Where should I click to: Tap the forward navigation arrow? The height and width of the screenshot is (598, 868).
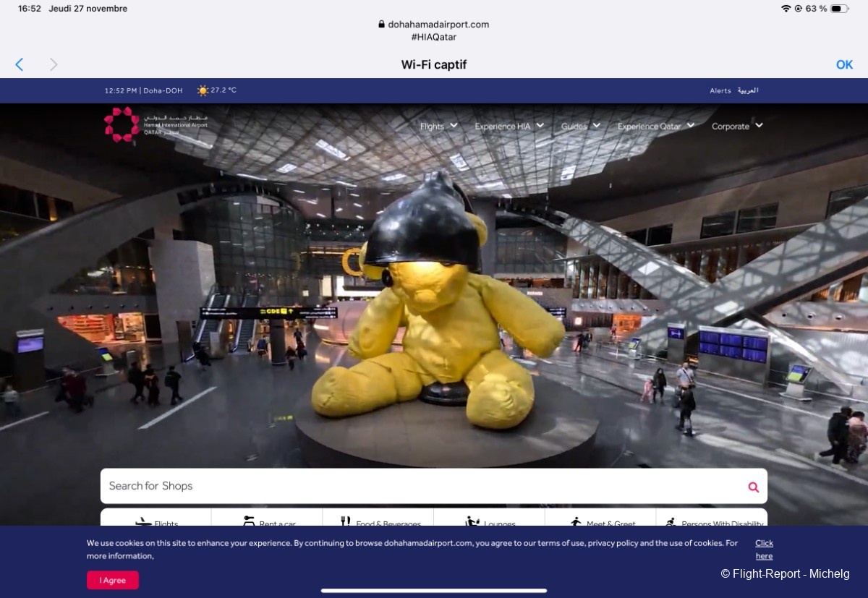54,64
